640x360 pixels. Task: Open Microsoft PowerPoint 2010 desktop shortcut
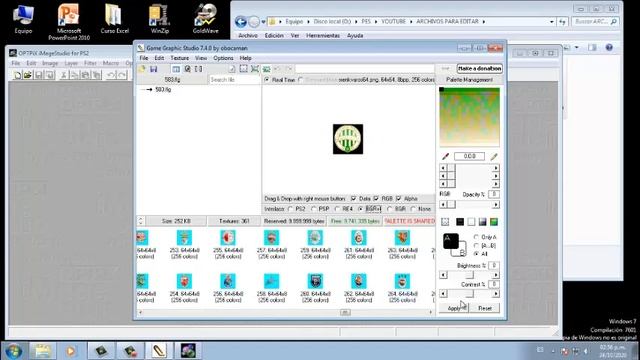[x=69, y=22]
